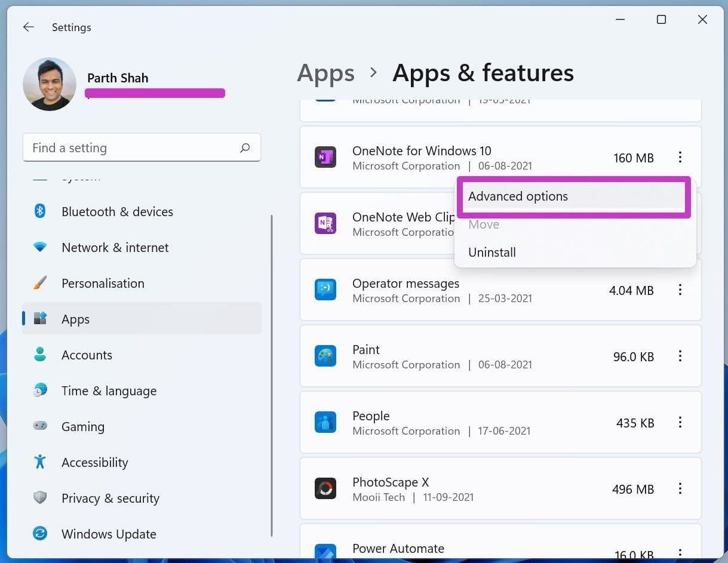Click the sidebar vertical scrollbar
This screenshot has height=563, width=728.
pos(272,376)
